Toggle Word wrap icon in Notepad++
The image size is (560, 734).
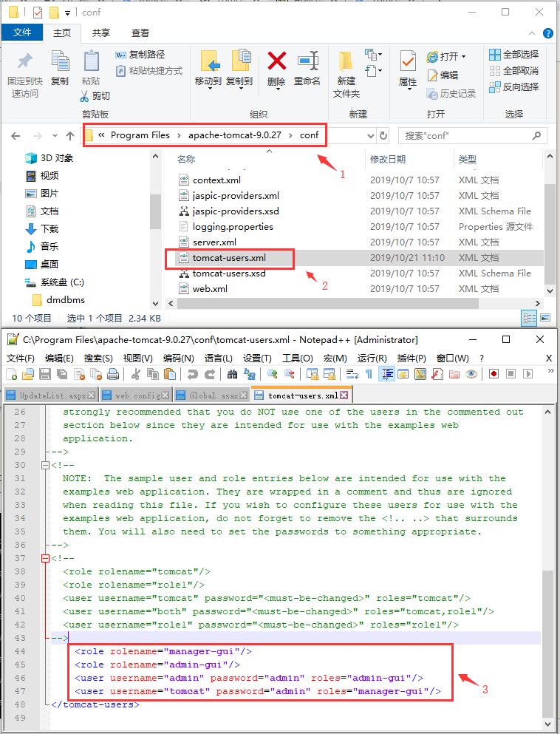352,373
